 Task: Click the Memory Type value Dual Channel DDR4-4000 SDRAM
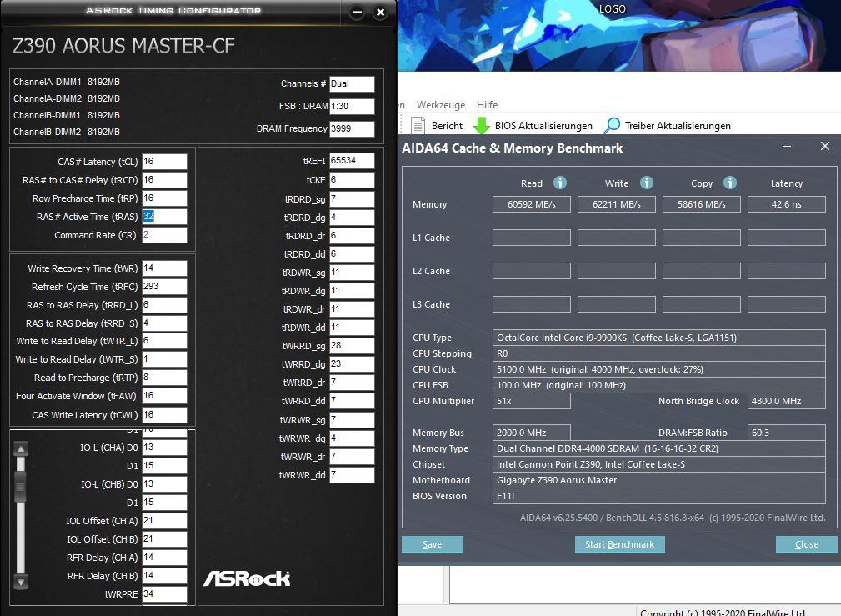coord(658,448)
